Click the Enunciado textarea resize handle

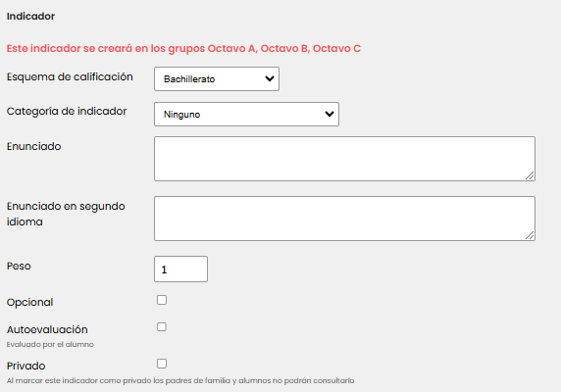point(530,175)
